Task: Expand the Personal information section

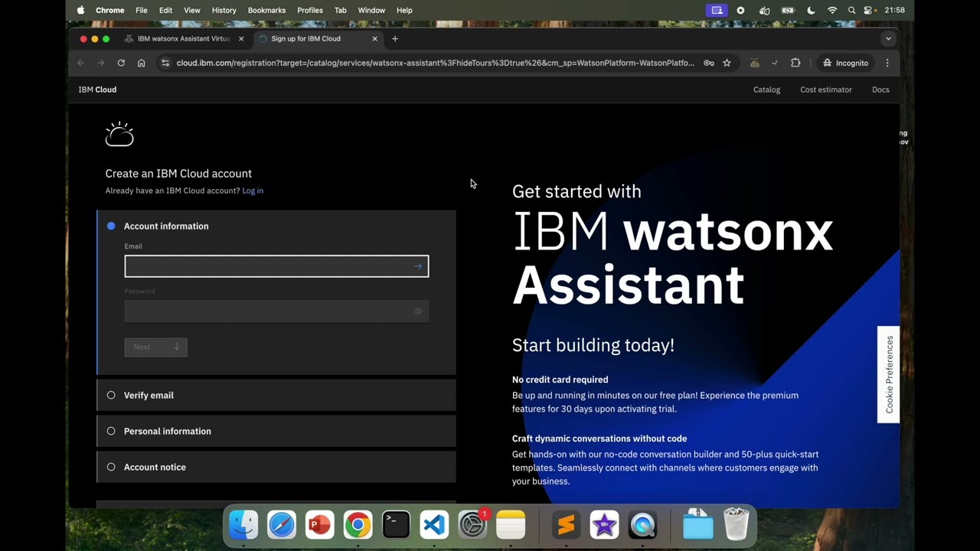Action: click(276, 431)
